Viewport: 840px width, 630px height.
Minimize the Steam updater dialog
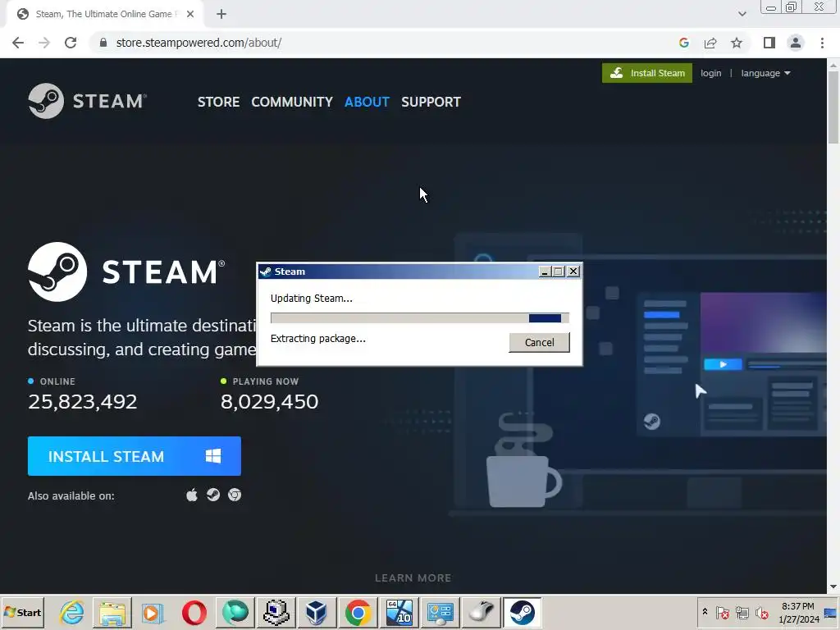(x=545, y=272)
